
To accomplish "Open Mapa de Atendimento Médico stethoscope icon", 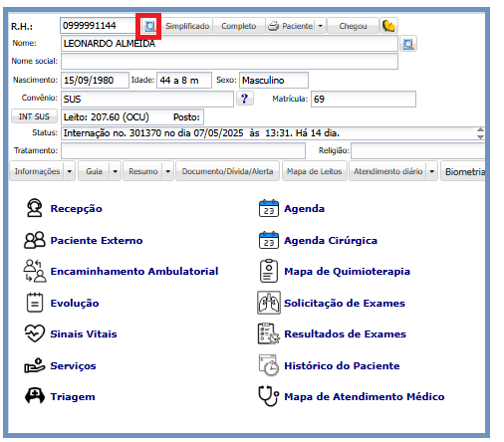I will [x=269, y=396].
